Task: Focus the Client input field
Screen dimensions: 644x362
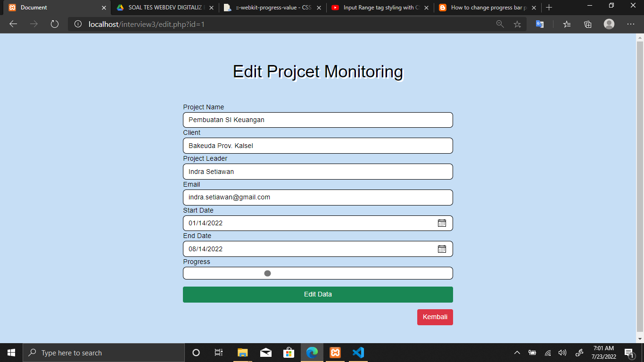Action: click(318, 146)
